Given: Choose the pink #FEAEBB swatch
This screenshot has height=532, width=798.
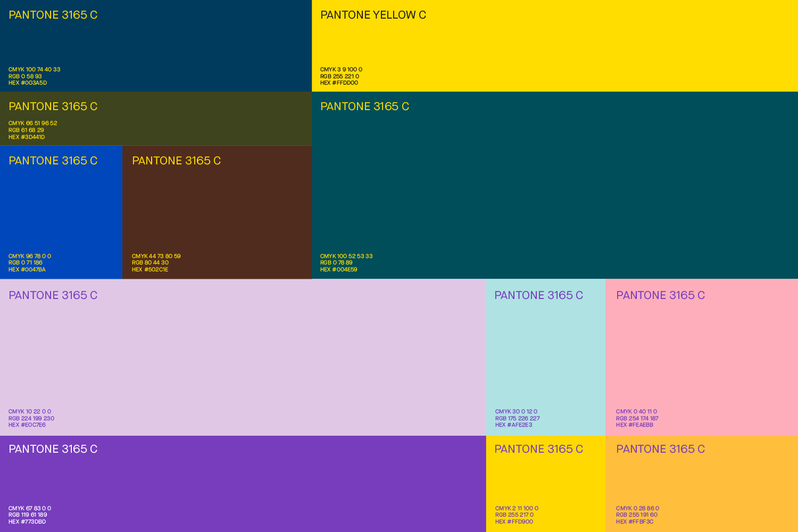Looking at the screenshot, I should tap(702, 358).
